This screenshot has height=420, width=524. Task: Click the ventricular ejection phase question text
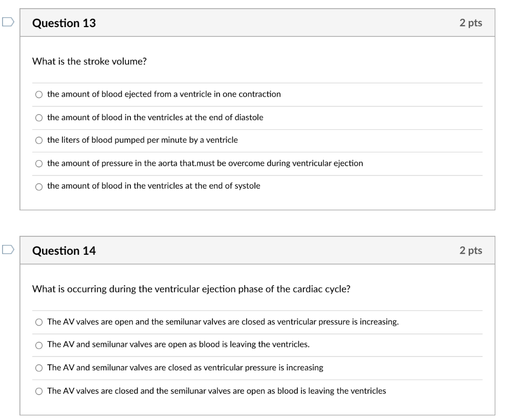[191, 289]
